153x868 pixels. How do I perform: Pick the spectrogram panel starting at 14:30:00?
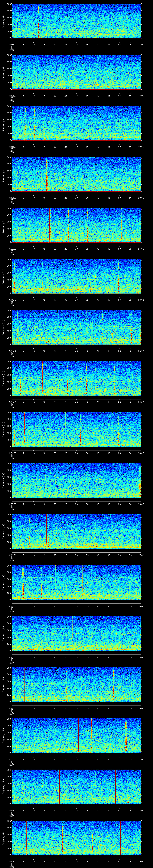click(76, 735)
